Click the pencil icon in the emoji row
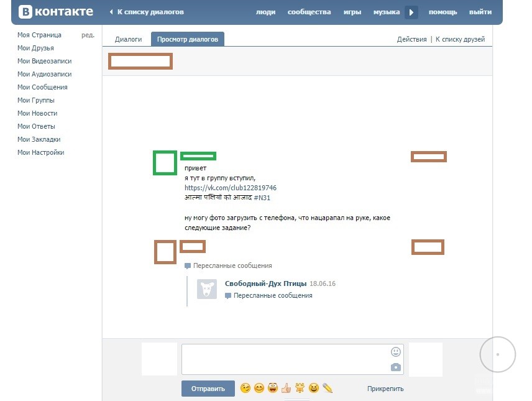Image resolution: width=532 pixels, height=401 pixels. pyautogui.click(x=327, y=387)
